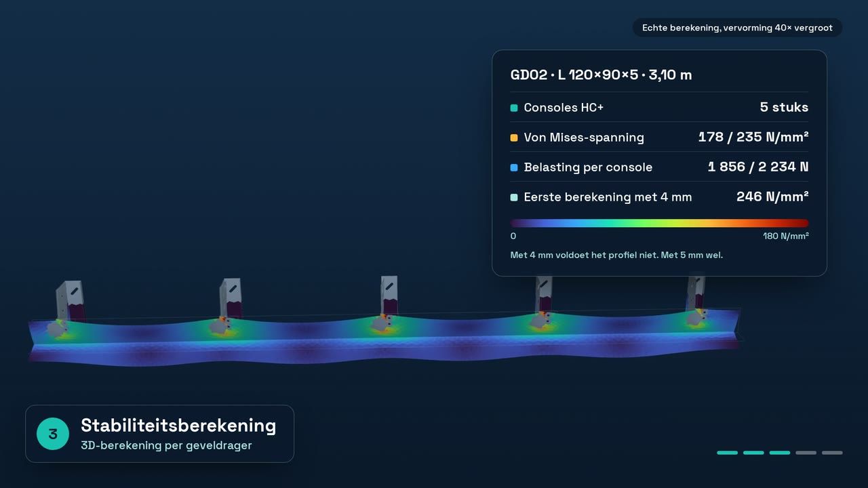Click the '5 stuks' value
The height and width of the screenshot is (488, 868).
[784, 107]
